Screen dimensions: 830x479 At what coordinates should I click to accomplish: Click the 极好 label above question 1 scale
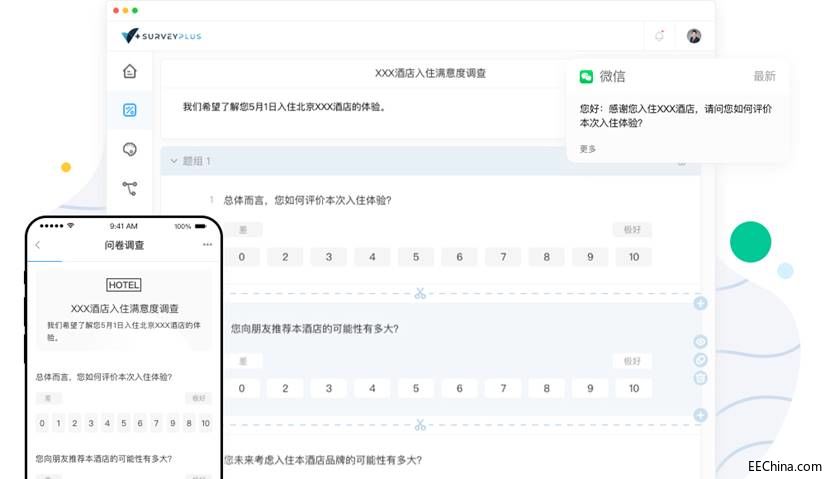632,230
